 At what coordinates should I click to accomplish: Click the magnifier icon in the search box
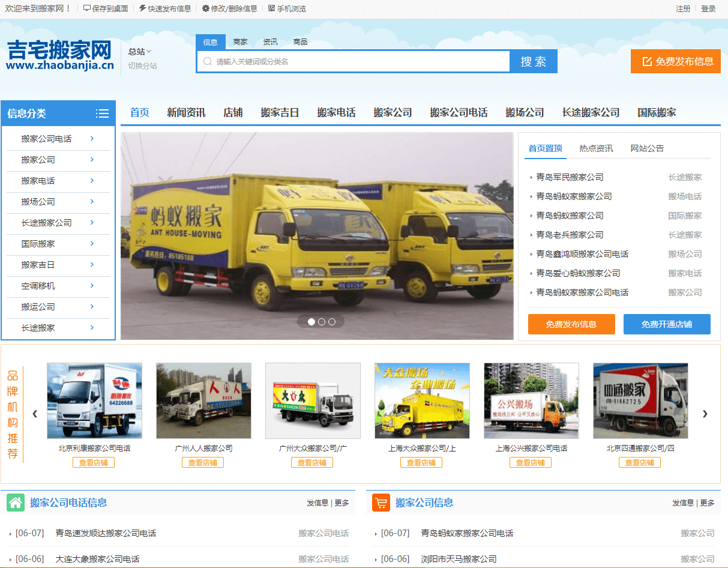point(206,61)
